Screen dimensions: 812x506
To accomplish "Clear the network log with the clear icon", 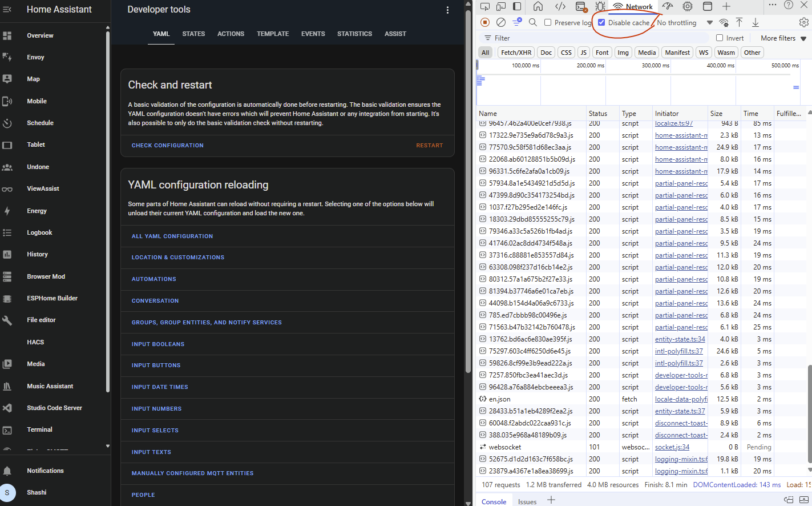I will (502, 22).
